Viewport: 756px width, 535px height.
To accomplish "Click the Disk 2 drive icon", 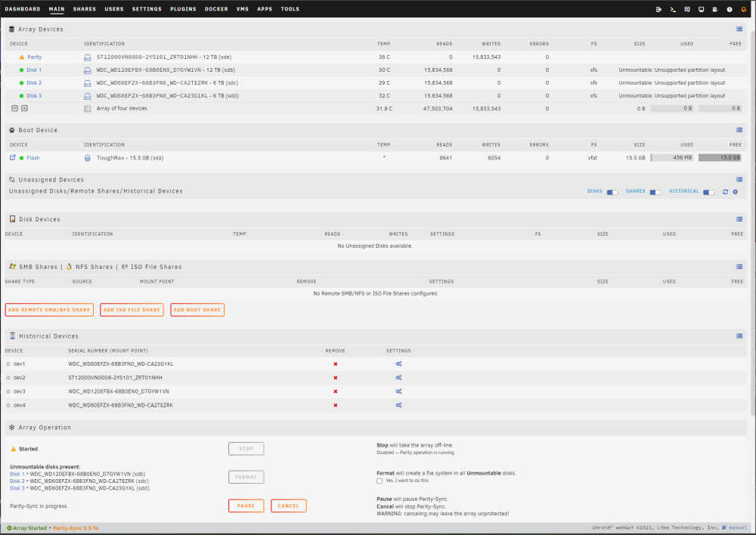I will (x=87, y=83).
